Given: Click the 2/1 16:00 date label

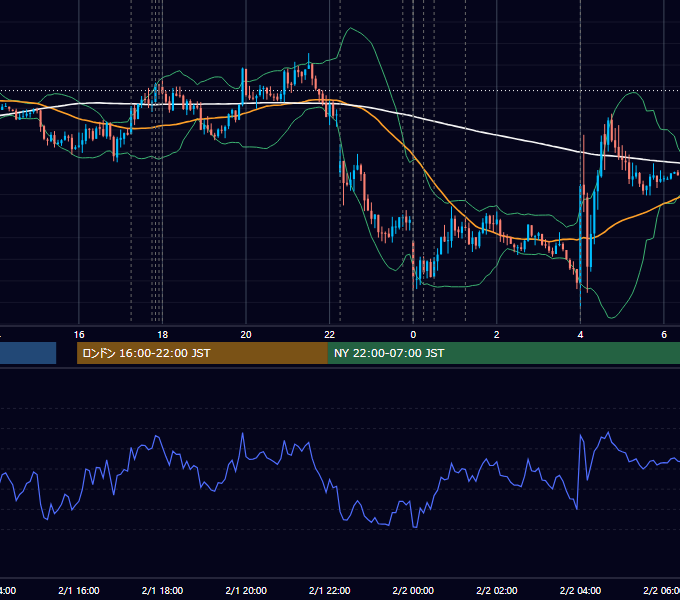Looking at the screenshot, I should click(79, 590).
